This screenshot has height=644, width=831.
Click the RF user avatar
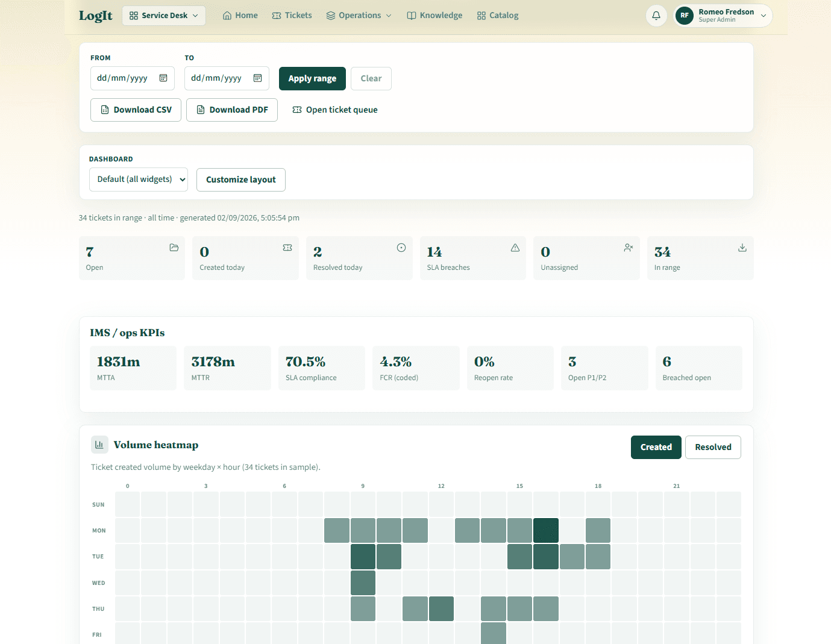[x=685, y=16]
